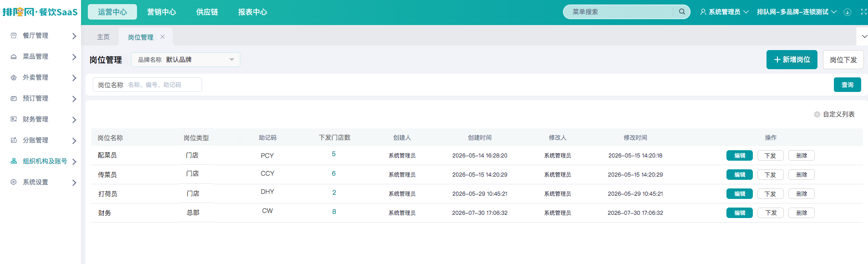This screenshot has width=868, height=264.
Task: Click the 岗位下发 button
Action: [x=843, y=60]
